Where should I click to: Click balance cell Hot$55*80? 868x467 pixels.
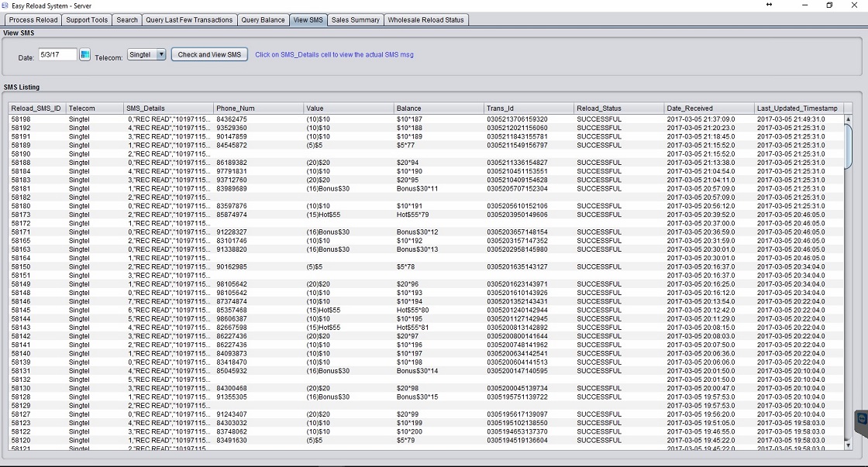click(439, 311)
